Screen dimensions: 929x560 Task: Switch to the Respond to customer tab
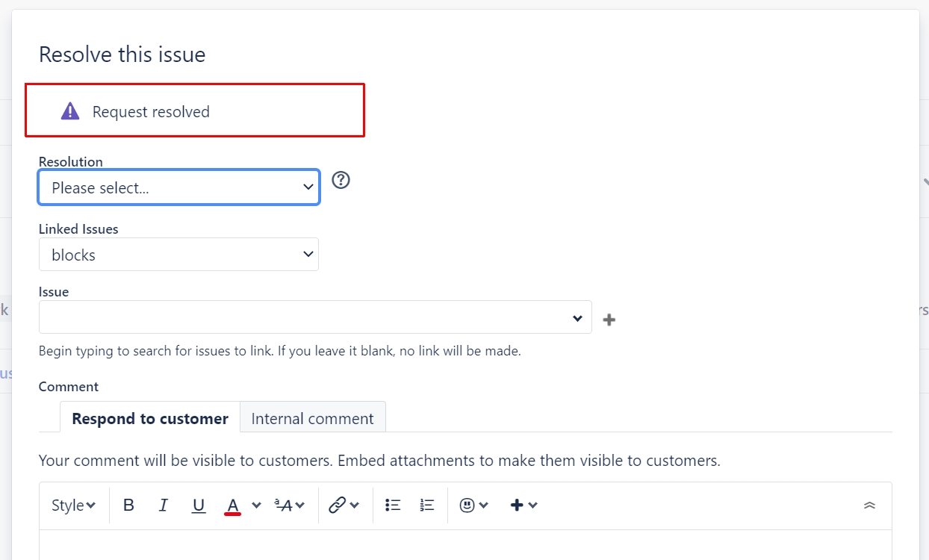[x=150, y=418]
